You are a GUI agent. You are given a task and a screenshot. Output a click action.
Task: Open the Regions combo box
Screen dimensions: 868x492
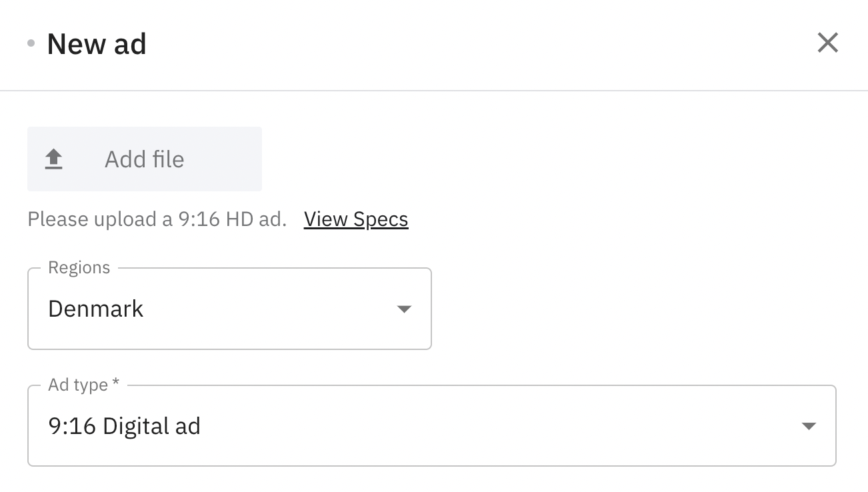point(229,309)
